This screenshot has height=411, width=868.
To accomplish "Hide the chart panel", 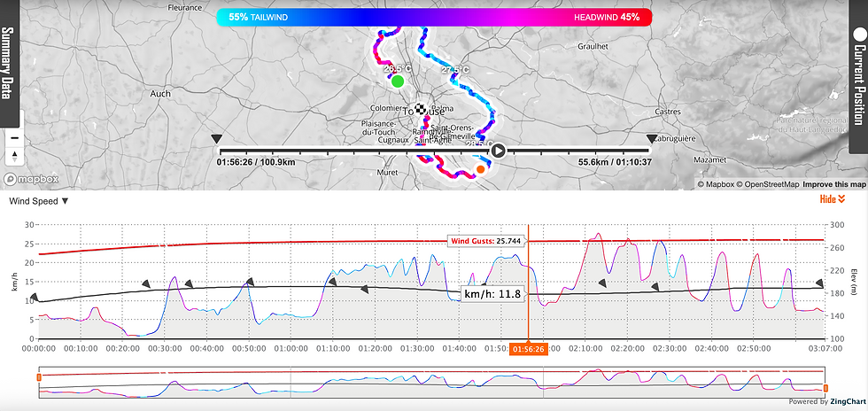I will (x=833, y=199).
